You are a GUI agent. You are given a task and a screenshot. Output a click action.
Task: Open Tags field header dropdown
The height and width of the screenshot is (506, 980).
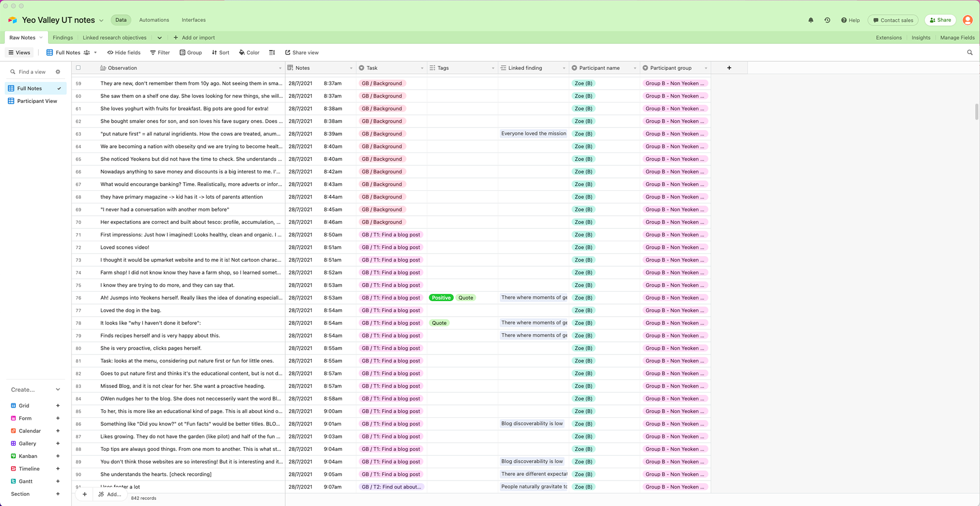(493, 68)
